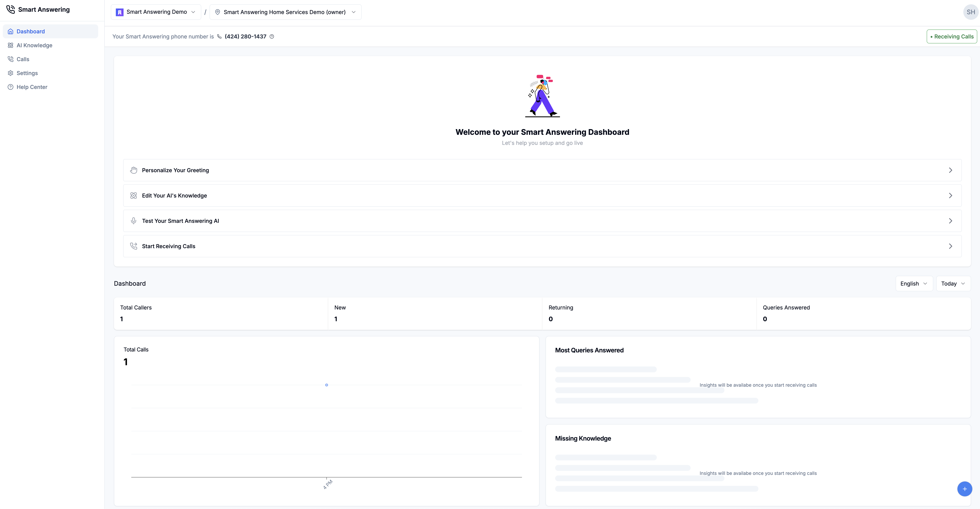Open the Smart Answering Demo account dropdown

[156, 12]
